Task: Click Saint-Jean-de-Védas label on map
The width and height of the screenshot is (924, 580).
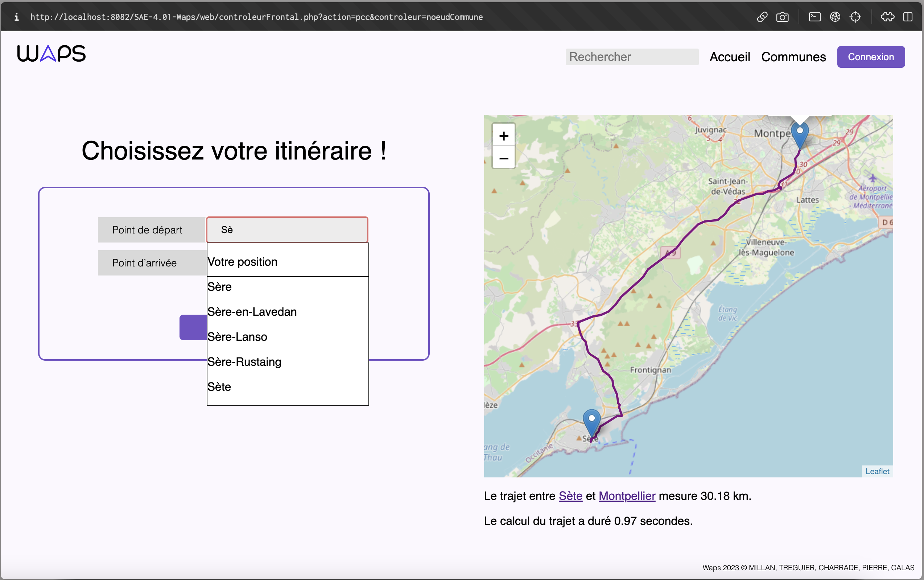Action: 727,186
